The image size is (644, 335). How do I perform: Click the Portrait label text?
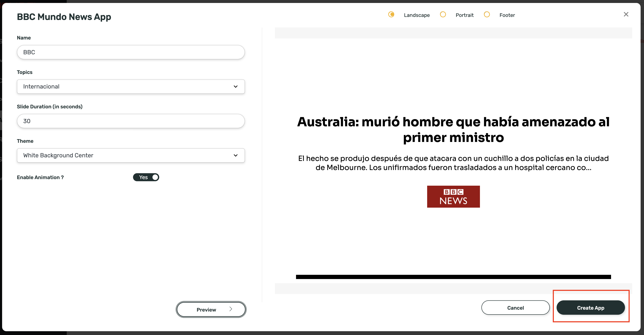[x=465, y=15]
